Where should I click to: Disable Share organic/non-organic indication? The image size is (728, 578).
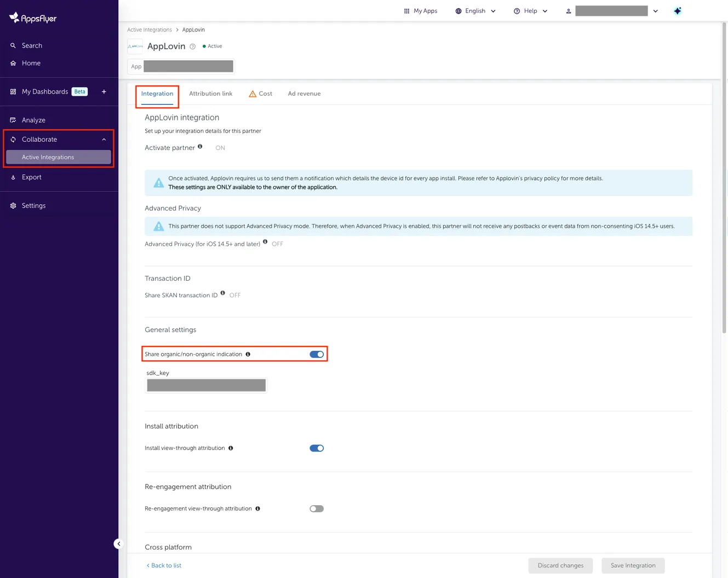[317, 354]
